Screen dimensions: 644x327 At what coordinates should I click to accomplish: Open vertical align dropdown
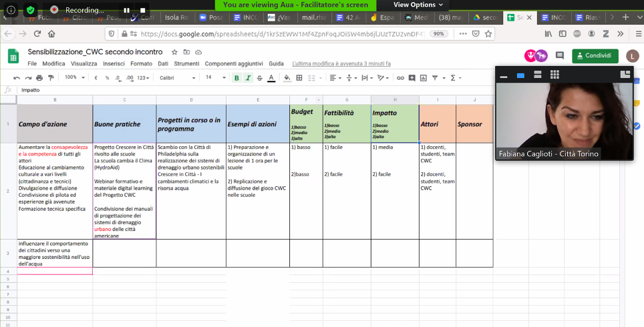pos(351,77)
